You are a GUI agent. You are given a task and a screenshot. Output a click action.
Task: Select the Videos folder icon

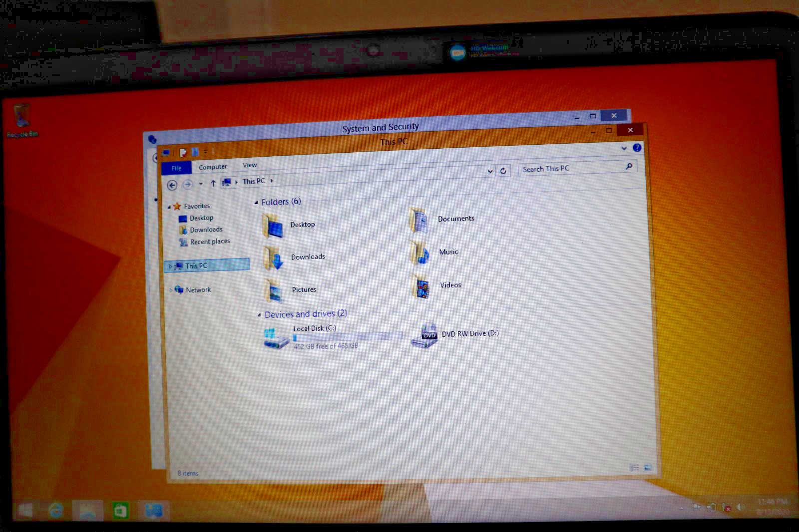(421, 286)
